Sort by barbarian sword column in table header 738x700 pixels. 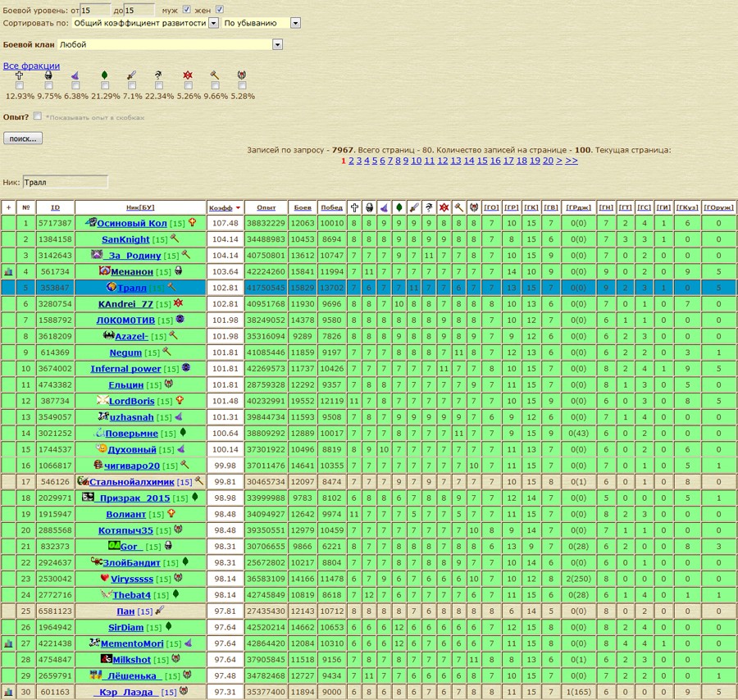pyautogui.click(x=414, y=207)
